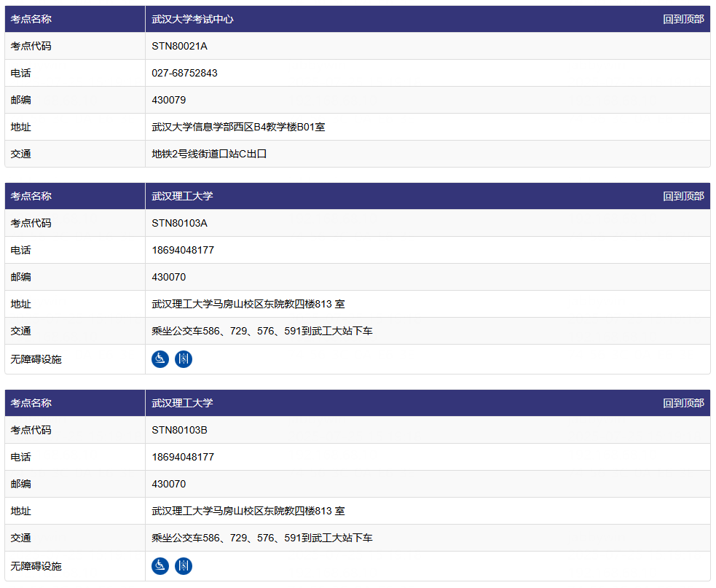Select postal code 430070 under STN80103A
Screen dimensions: 716x588
click(x=169, y=278)
